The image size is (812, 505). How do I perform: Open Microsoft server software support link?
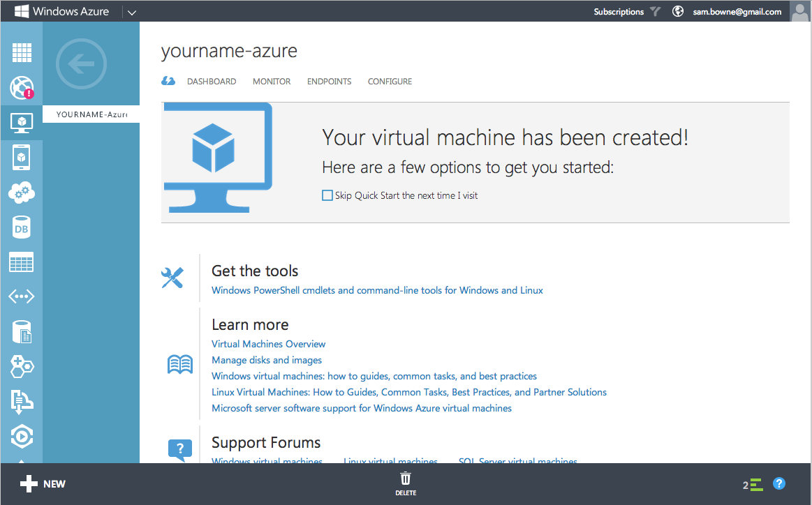[x=362, y=408]
